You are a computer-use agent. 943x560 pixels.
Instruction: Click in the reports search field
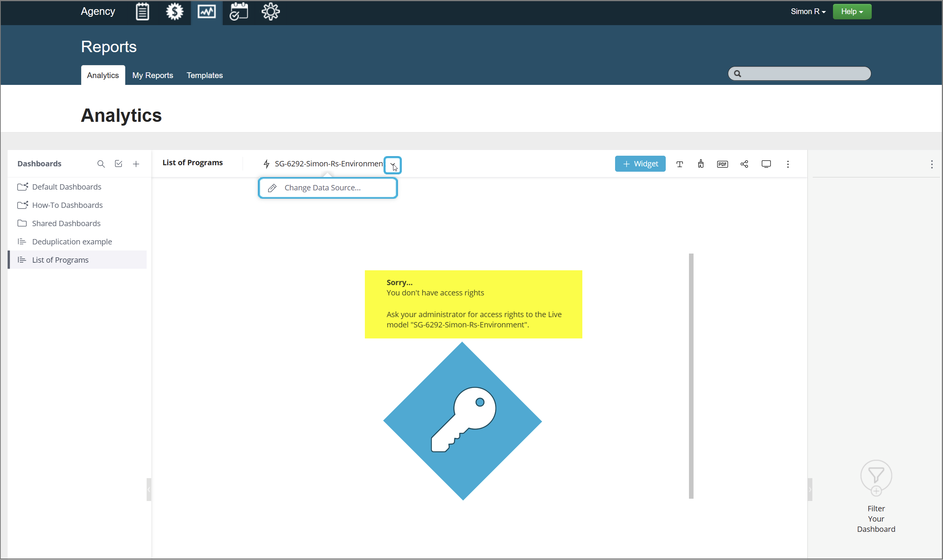click(x=804, y=73)
